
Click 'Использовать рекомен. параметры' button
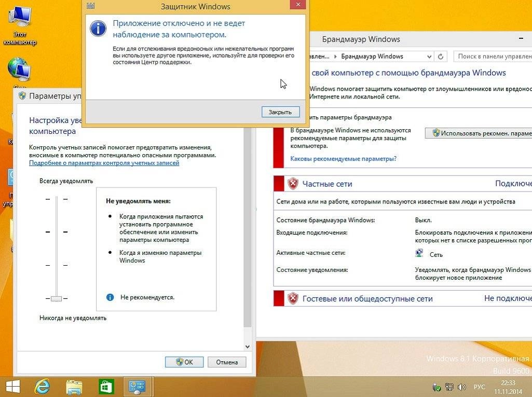(479, 133)
